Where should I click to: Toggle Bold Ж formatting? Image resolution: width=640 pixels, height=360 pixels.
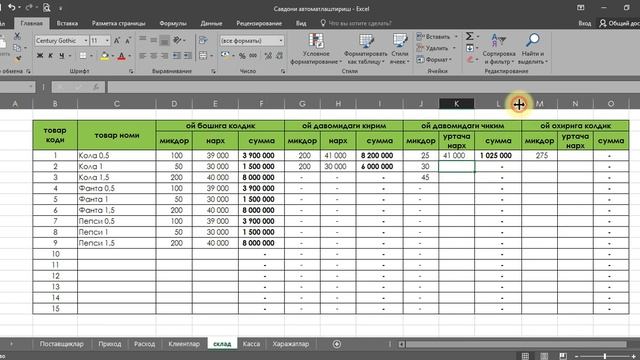pos(40,56)
